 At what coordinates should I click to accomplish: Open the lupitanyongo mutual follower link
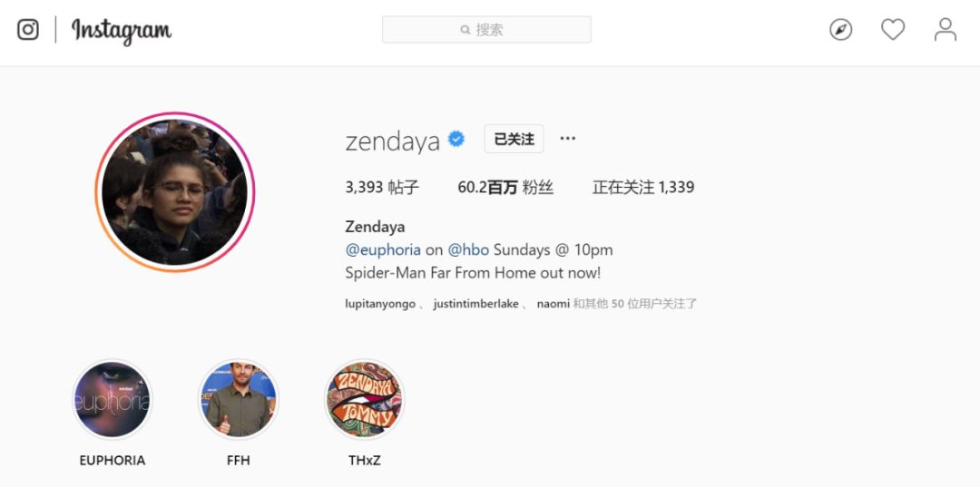pyautogui.click(x=380, y=304)
